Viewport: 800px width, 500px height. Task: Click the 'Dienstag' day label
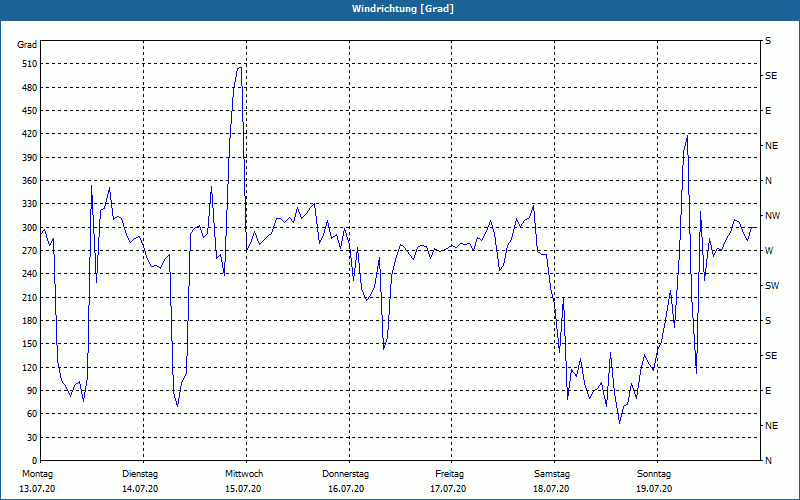140,474
